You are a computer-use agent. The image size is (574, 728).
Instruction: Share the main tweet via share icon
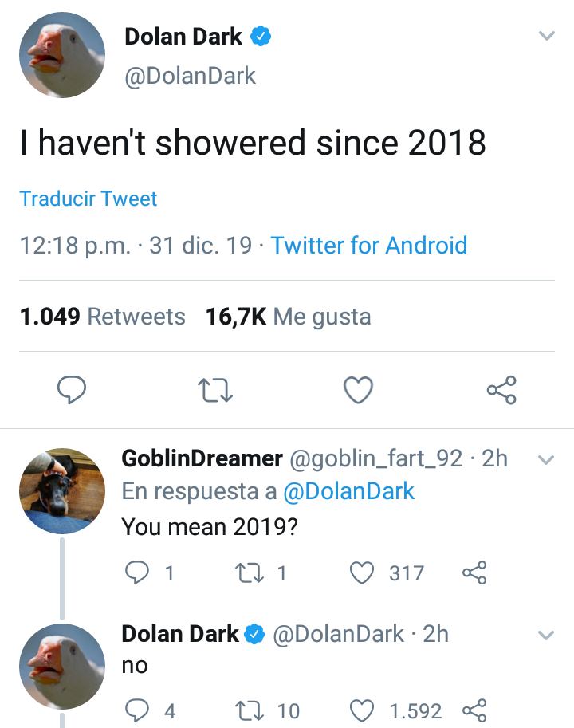(x=501, y=390)
